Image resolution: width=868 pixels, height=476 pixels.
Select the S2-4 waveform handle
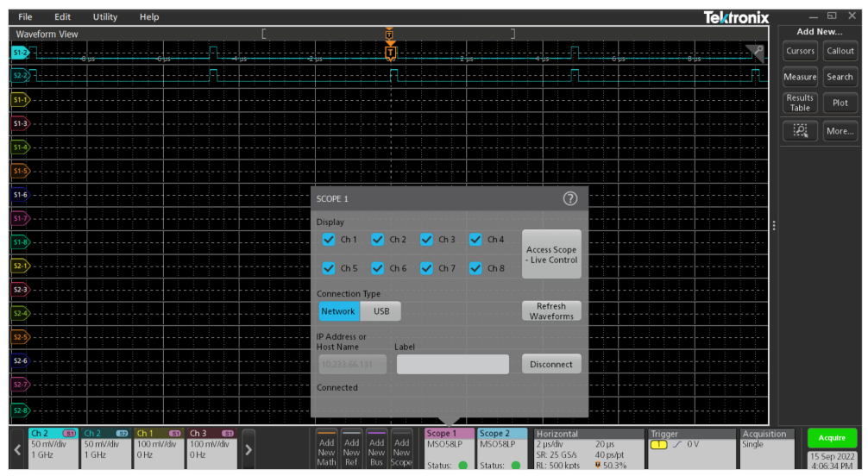tap(21, 313)
